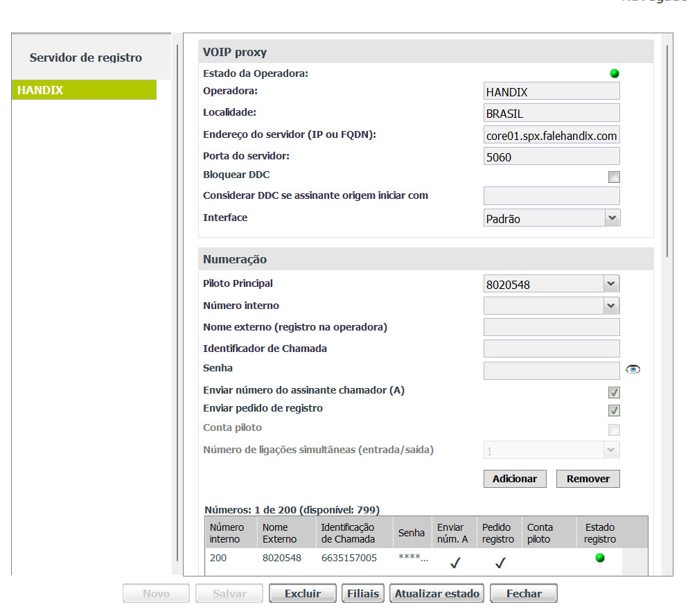Expand Piloto Principal dropdown with 8020548
Image resolution: width=688 pixels, height=616 pixels.
click(x=552, y=284)
